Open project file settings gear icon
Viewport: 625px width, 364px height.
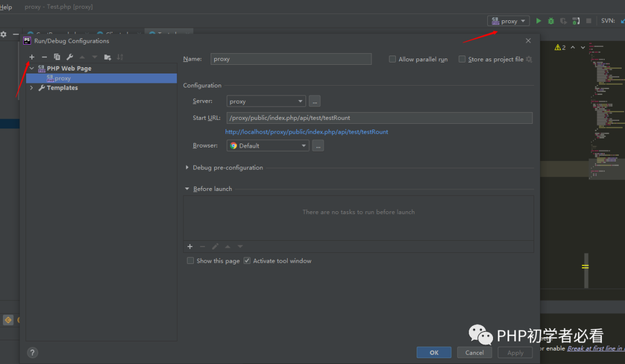(529, 59)
